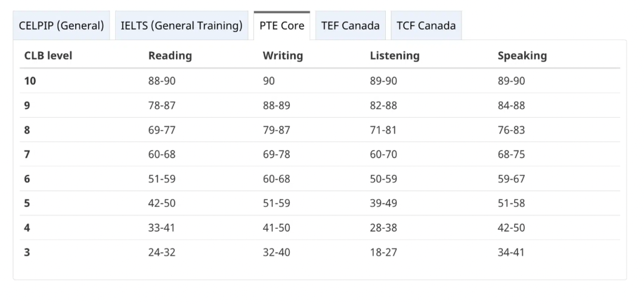Select the PTE Core tab
The image size is (644, 304).
(281, 26)
